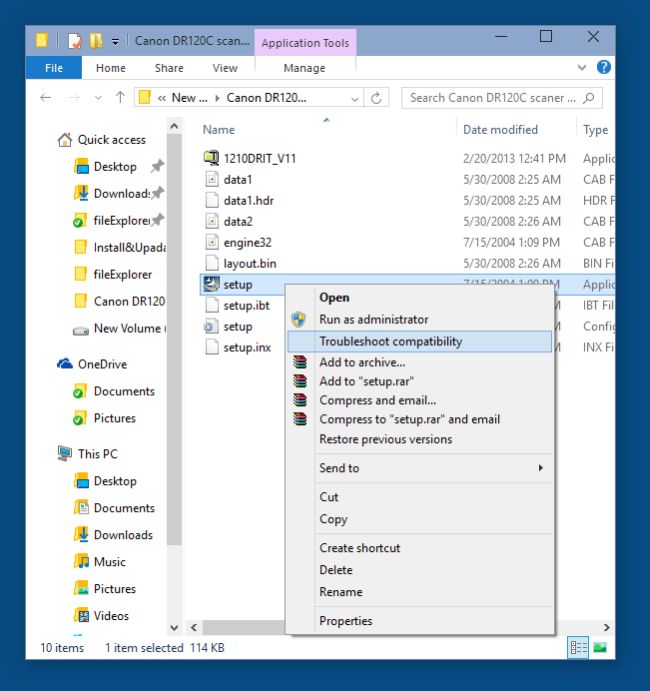The width and height of the screenshot is (650, 691).
Task: Choose Run as administrator
Action: pyautogui.click(x=420, y=319)
